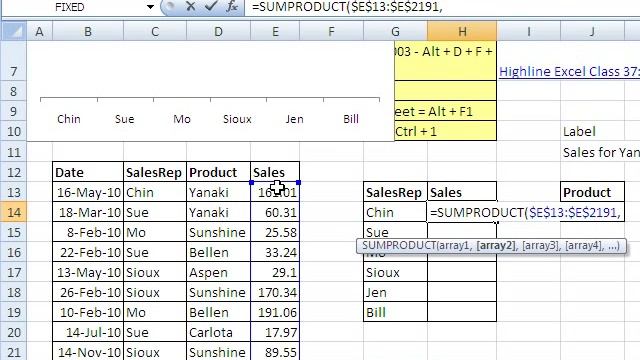Select cell with date 14-Jul-10
The image size is (640, 360).
(x=88, y=332)
